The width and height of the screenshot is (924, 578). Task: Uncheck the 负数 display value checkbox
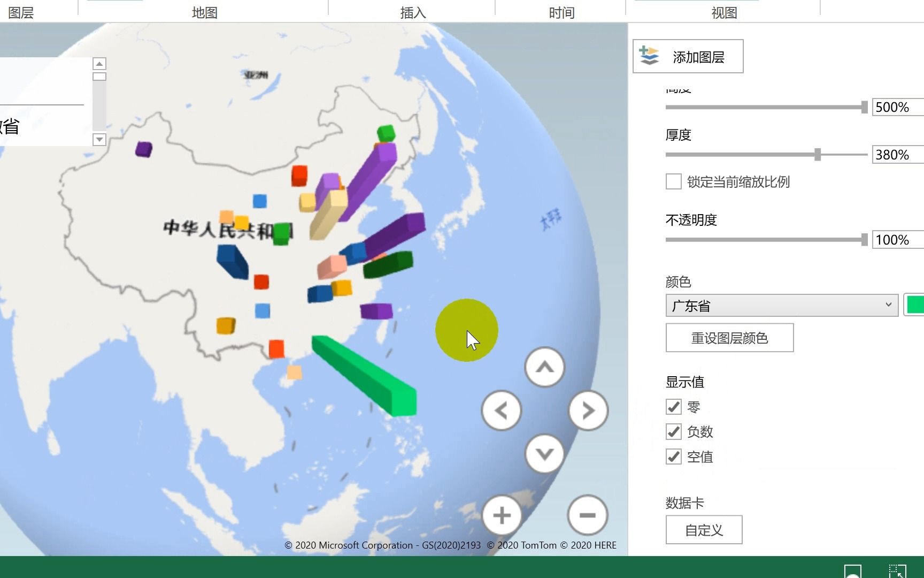click(x=674, y=431)
